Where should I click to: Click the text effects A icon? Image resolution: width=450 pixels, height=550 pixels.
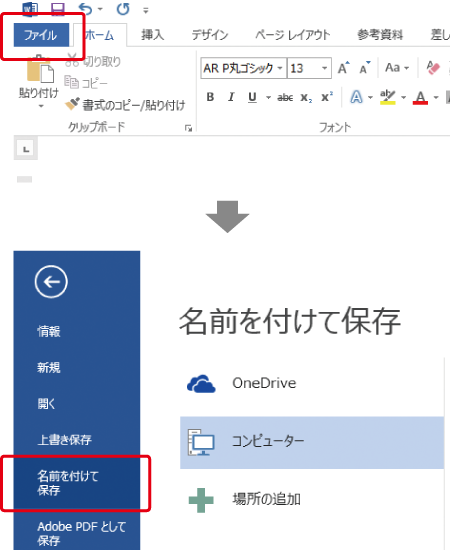[356, 97]
